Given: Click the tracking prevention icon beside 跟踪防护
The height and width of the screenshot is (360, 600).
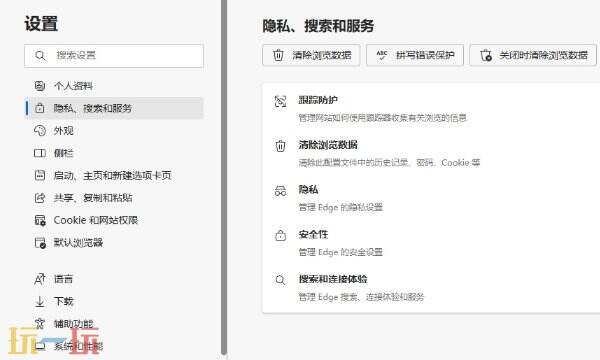Looking at the screenshot, I should (x=280, y=101).
